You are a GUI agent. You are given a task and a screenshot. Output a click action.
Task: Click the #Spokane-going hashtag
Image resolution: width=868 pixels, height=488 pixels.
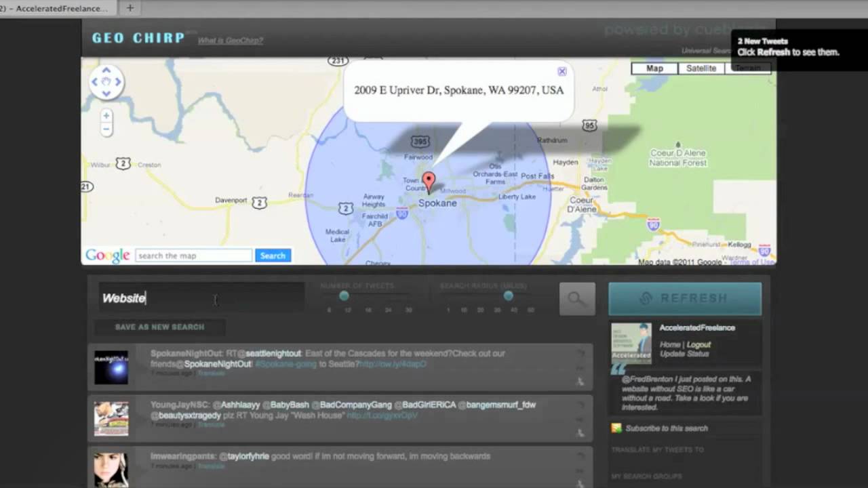click(x=288, y=364)
